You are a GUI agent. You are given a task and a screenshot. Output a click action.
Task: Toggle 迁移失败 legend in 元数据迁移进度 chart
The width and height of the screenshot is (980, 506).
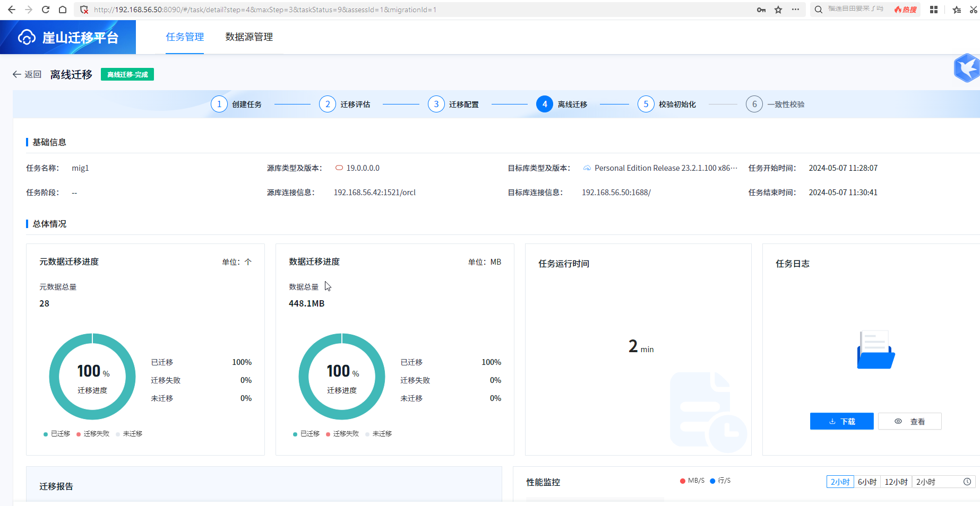(x=93, y=434)
